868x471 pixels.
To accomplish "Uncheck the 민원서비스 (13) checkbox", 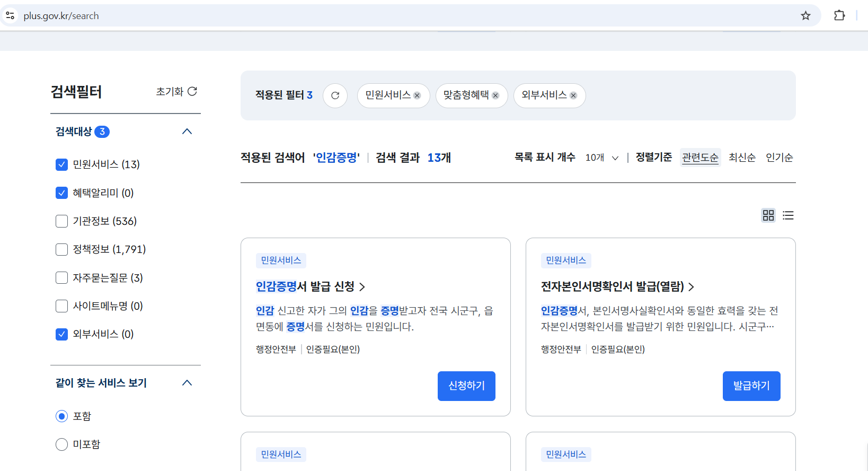I will 61,164.
